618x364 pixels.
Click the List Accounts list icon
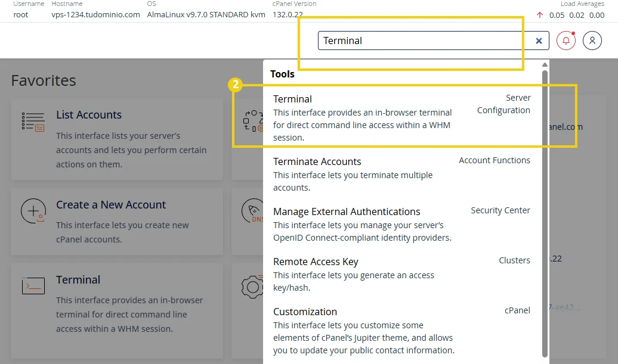[32, 119]
